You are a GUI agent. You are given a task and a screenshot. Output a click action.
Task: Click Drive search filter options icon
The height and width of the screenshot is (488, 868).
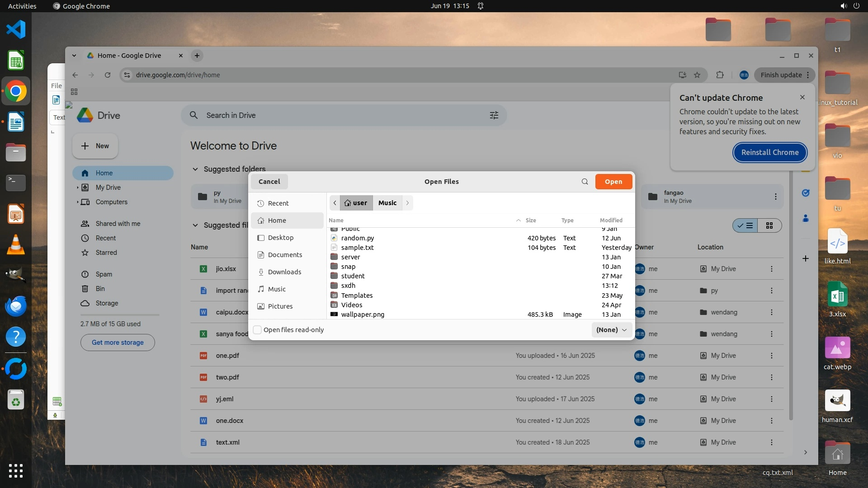pyautogui.click(x=494, y=115)
